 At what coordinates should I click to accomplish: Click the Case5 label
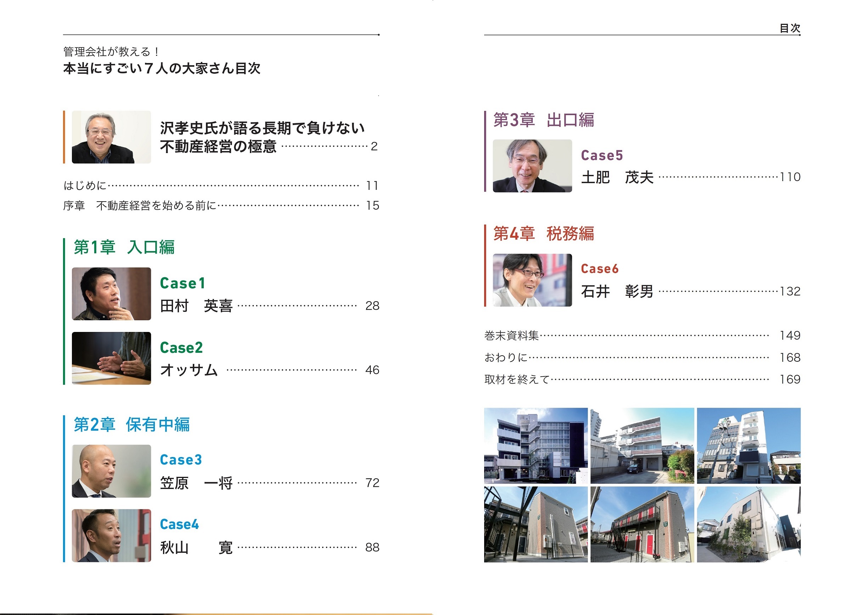pos(602,155)
